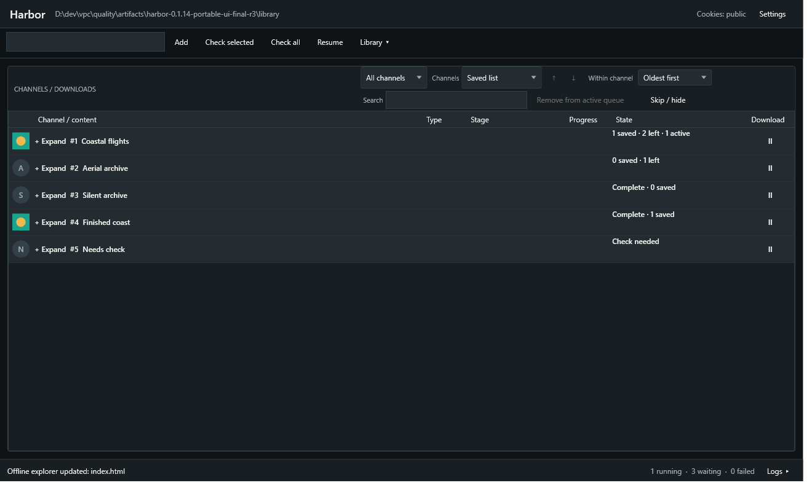Screen dimensions: 812x504
Task: Focus the channel Search input field
Action: tap(456, 100)
